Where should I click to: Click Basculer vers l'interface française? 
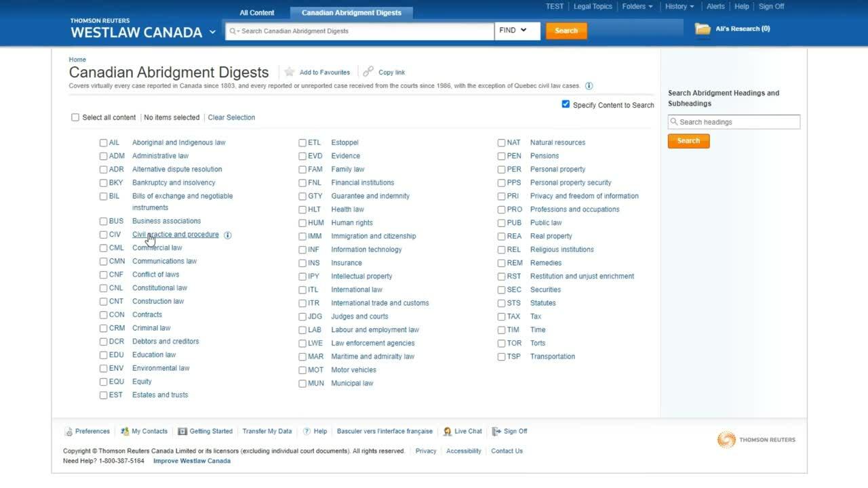click(384, 431)
